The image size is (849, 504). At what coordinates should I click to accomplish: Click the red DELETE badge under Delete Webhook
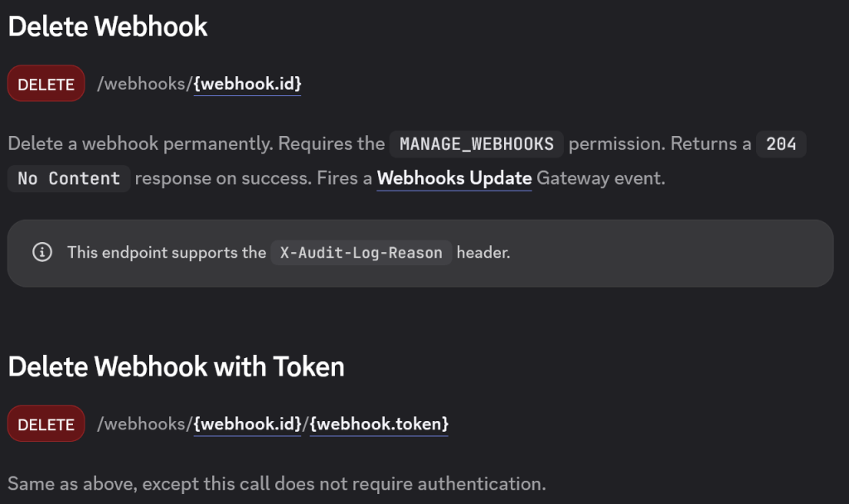point(46,84)
